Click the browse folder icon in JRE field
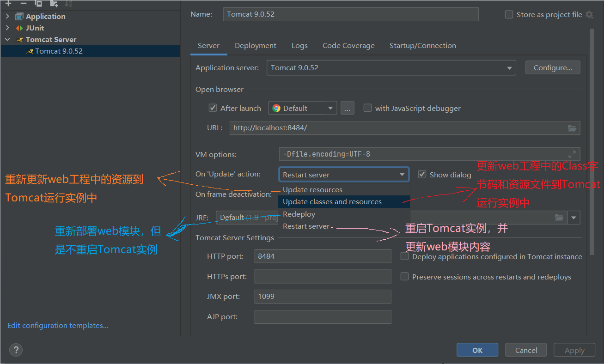 tap(559, 217)
